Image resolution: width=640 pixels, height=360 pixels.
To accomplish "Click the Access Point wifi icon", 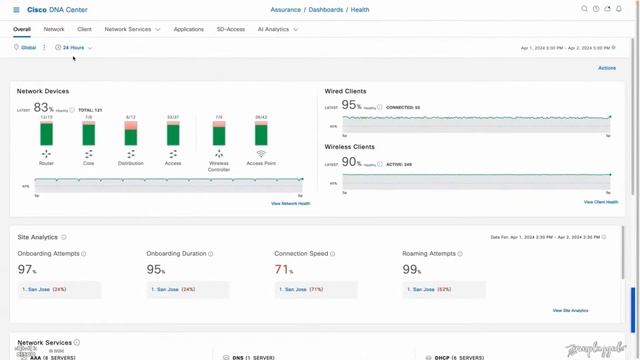I will coord(261,153).
